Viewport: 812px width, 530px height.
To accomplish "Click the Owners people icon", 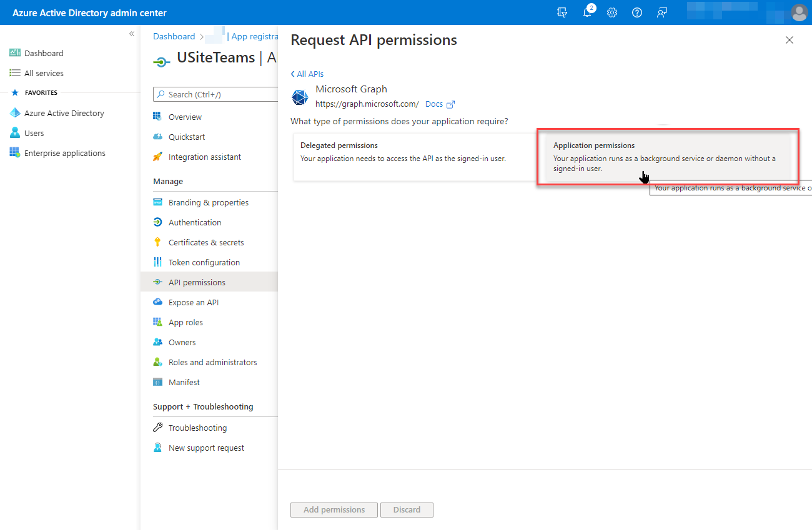I will 157,342.
